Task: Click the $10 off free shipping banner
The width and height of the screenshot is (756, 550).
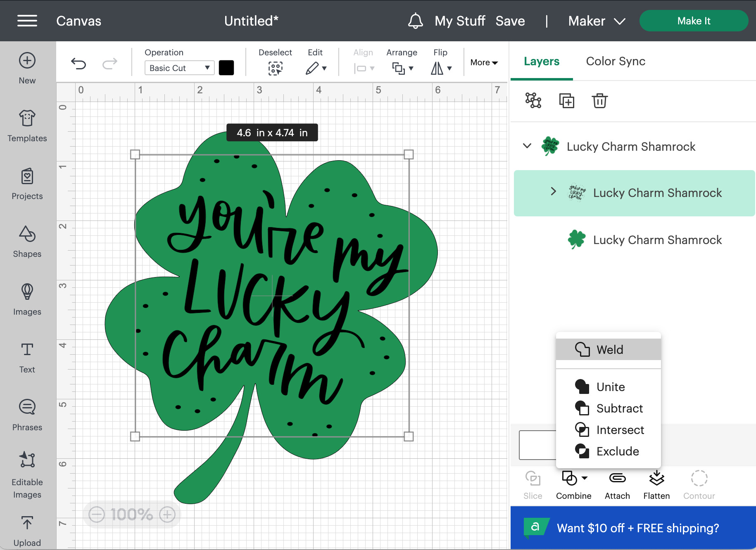Action: (633, 528)
